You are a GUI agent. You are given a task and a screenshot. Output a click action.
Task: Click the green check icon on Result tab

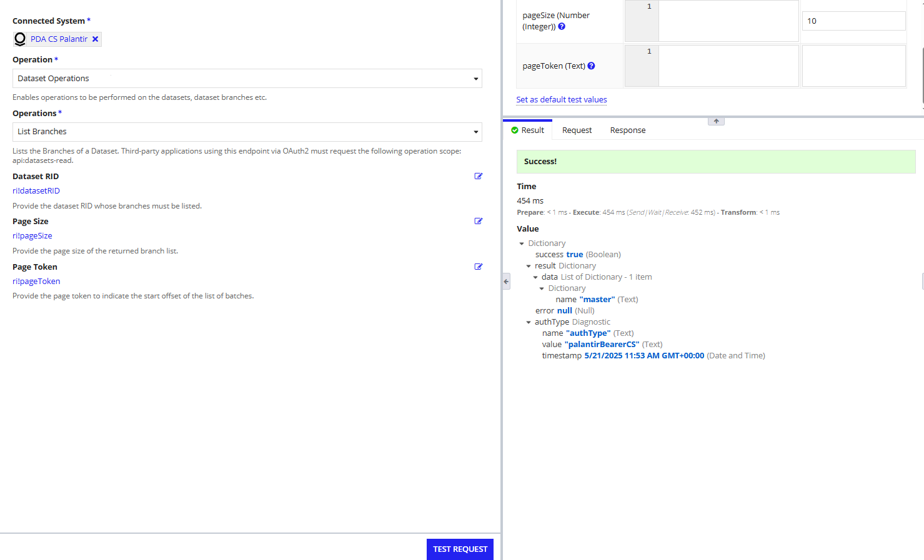click(x=515, y=130)
